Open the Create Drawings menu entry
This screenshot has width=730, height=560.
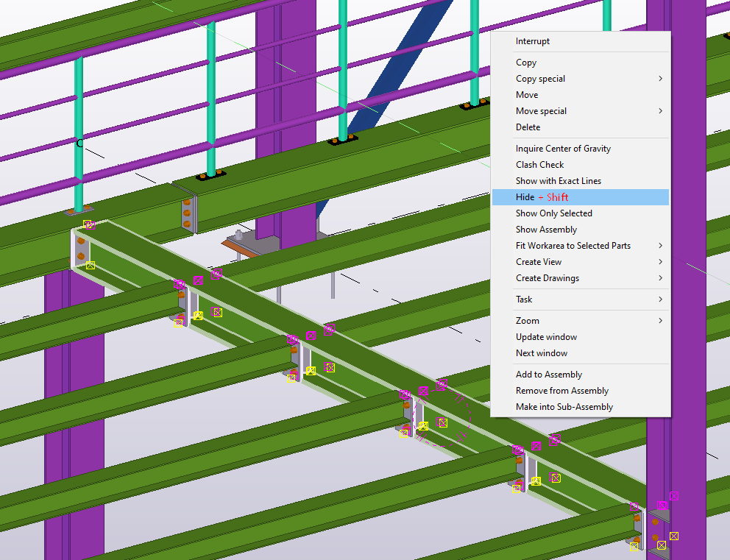point(581,278)
